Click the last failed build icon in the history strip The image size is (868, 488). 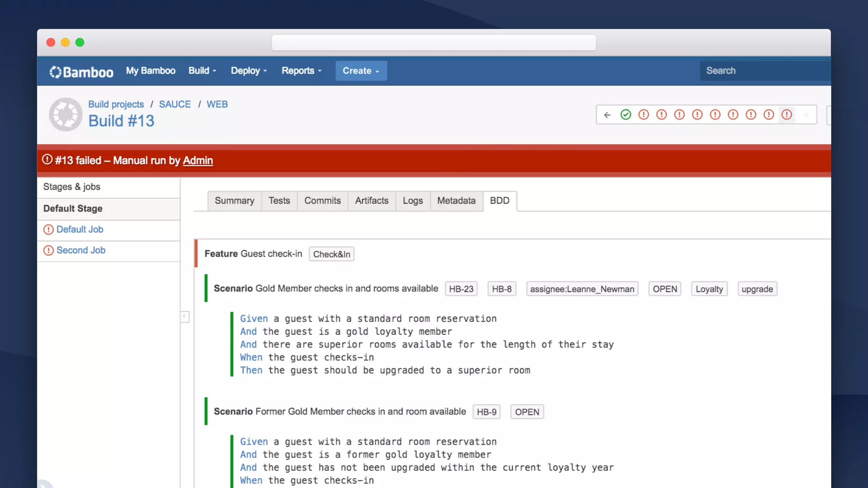[x=787, y=115]
